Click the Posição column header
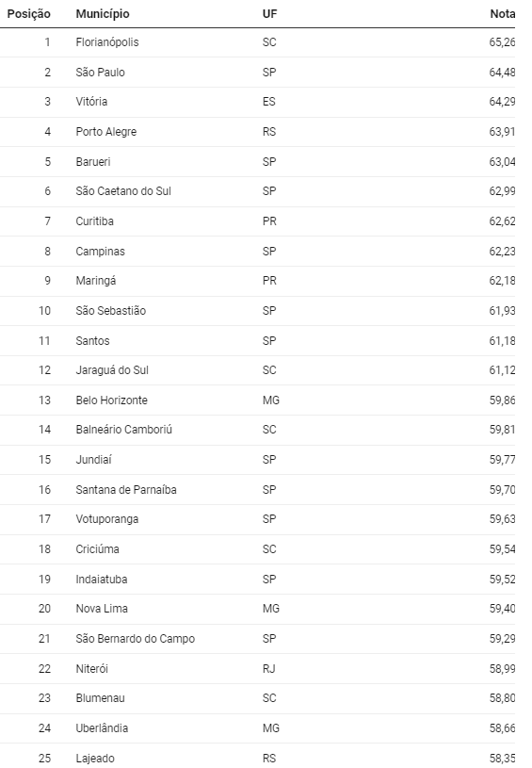 29,14
